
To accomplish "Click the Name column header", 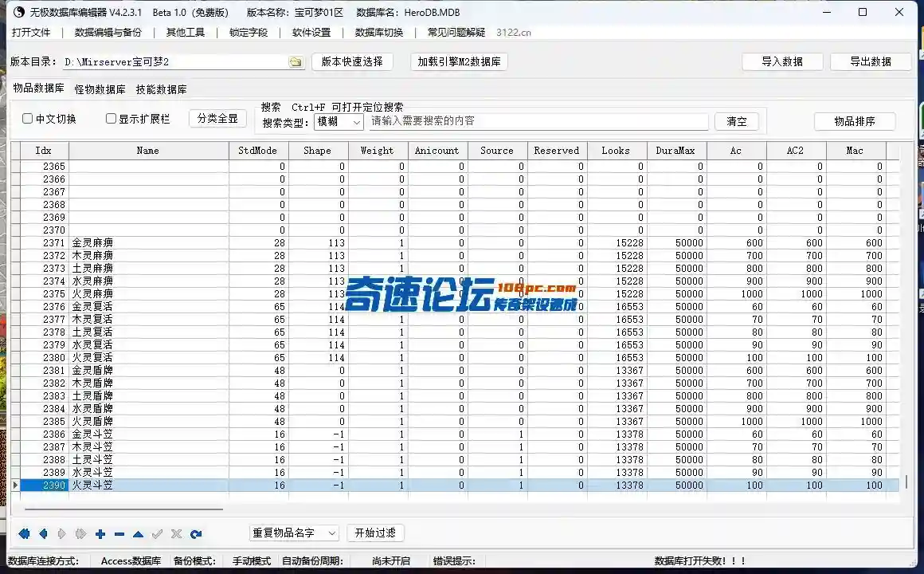I will pyautogui.click(x=148, y=151).
